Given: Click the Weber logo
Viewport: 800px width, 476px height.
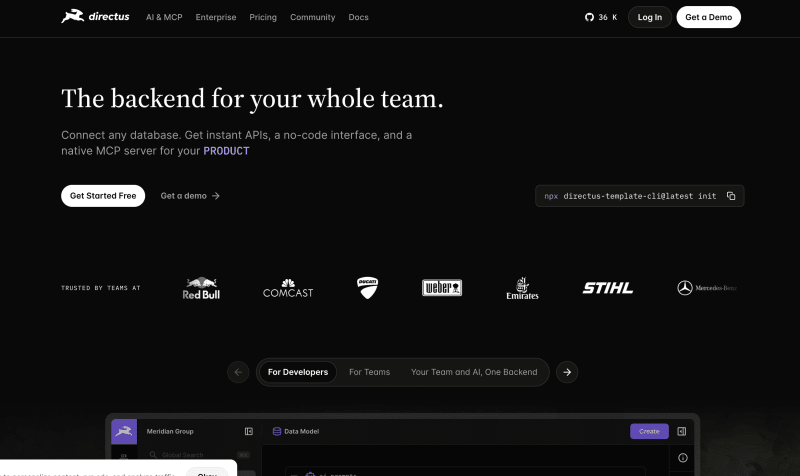Looking at the screenshot, I should [442, 288].
